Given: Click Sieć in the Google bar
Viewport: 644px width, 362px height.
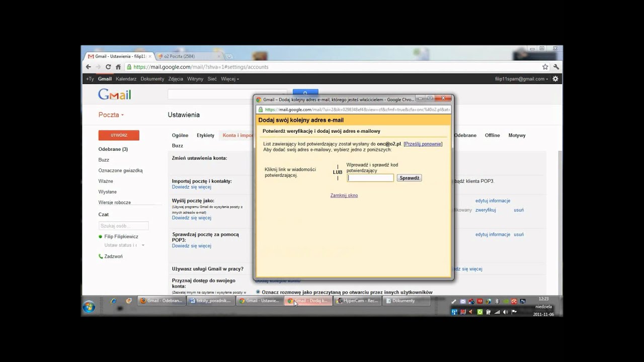Looking at the screenshot, I should coord(212,79).
